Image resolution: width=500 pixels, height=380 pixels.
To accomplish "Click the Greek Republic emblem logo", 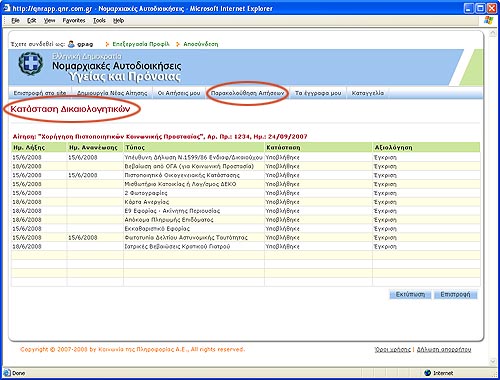I will tap(31, 63).
